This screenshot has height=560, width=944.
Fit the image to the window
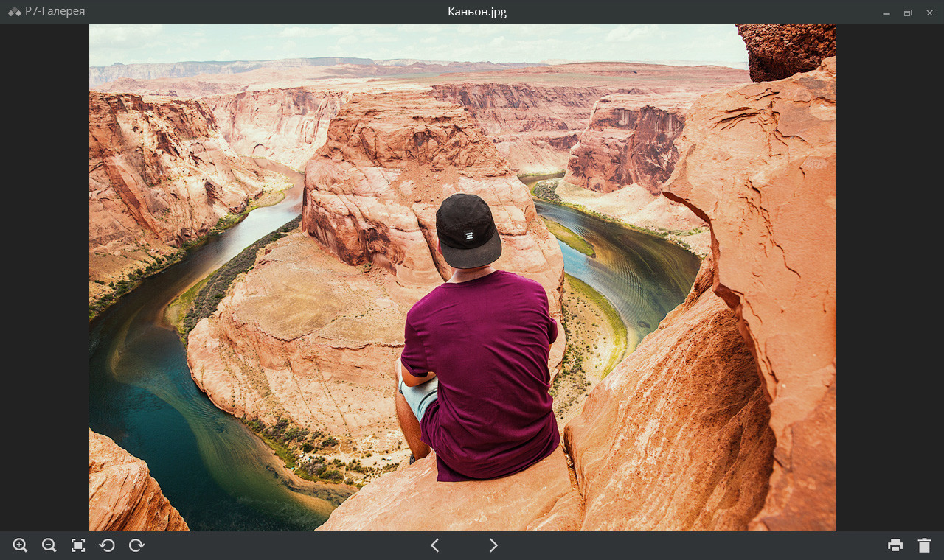[78, 545]
